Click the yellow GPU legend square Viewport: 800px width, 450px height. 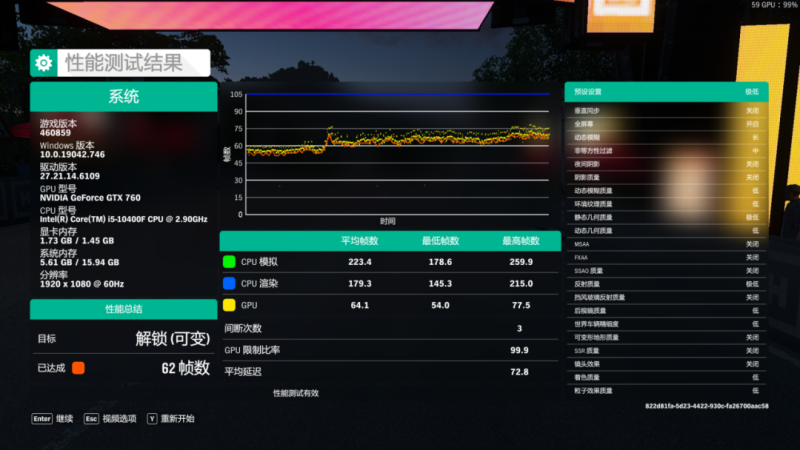tap(229, 305)
